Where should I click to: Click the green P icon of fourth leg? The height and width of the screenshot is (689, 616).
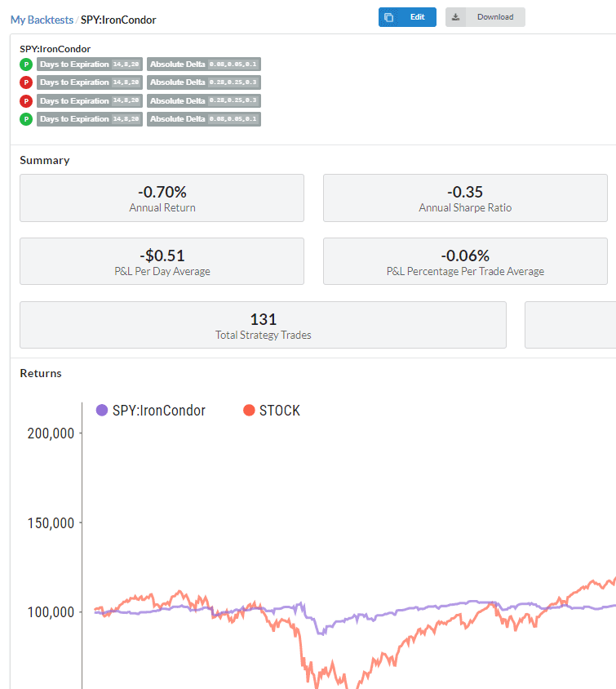coord(26,119)
